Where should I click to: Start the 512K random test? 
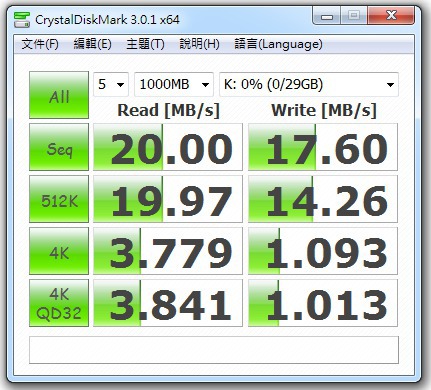click(59, 199)
